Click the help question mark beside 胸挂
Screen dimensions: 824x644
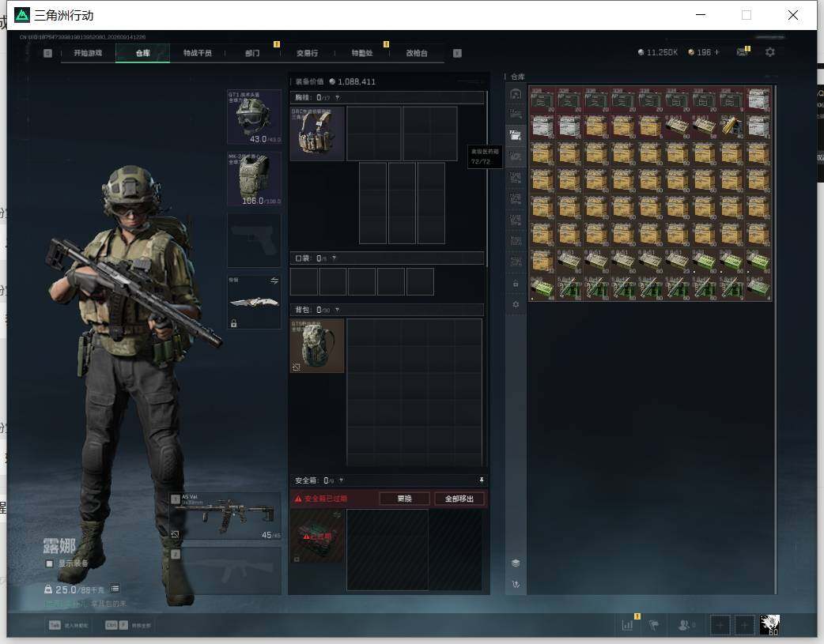point(338,98)
